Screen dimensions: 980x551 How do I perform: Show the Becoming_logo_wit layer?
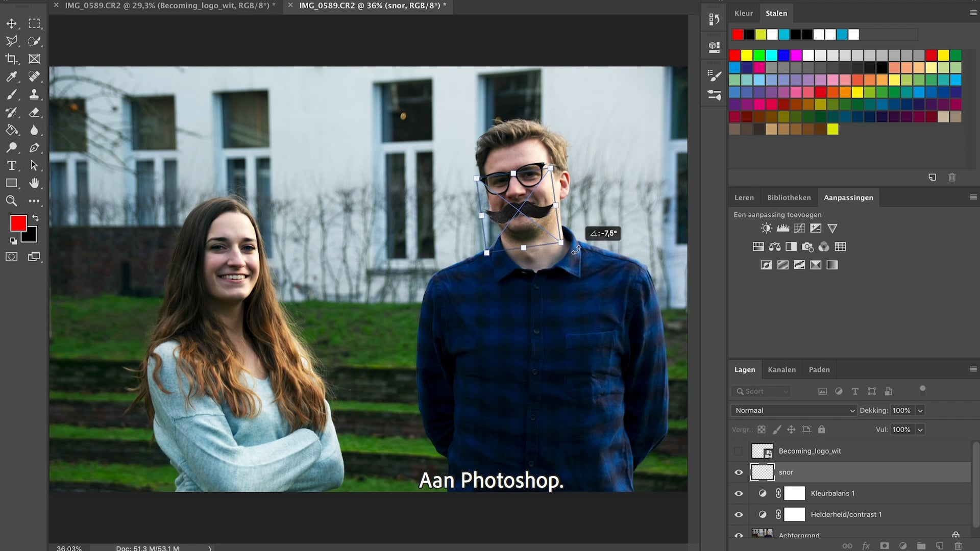(738, 451)
